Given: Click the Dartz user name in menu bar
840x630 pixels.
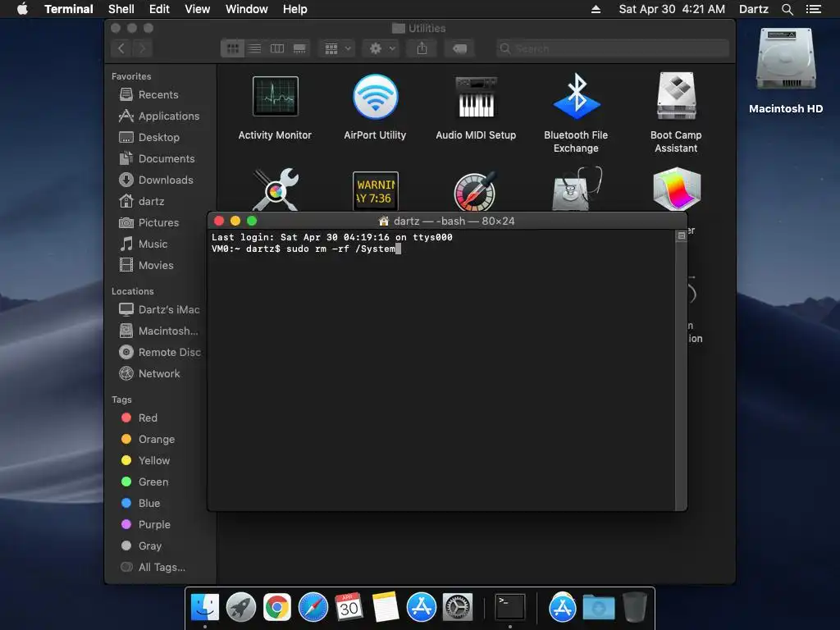Looking at the screenshot, I should coord(753,9).
